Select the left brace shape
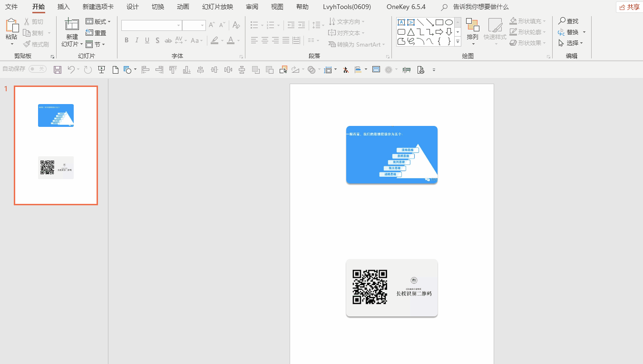This screenshot has height=364, width=643. tap(439, 41)
